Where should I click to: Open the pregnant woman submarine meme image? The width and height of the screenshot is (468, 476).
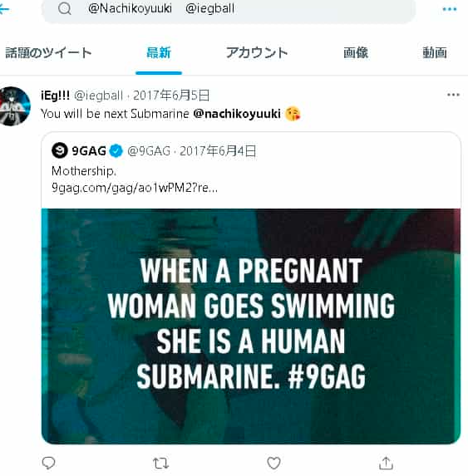pos(251,326)
